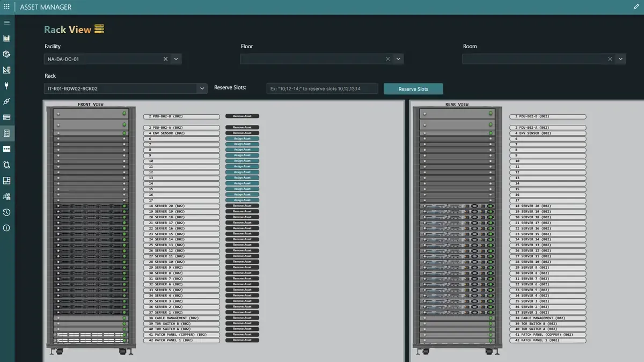Open the history clock icon in sidebar
This screenshot has height=362, width=644.
pyautogui.click(x=6, y=212)
